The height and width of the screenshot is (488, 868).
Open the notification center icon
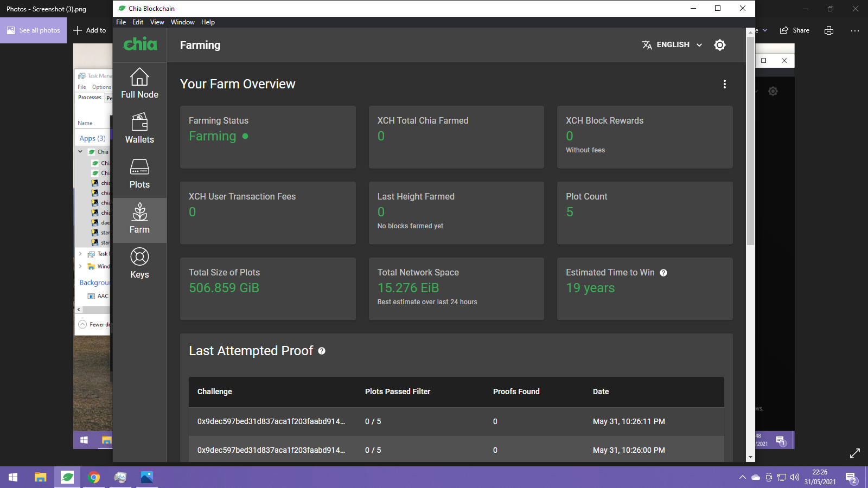tap(851, 478)
